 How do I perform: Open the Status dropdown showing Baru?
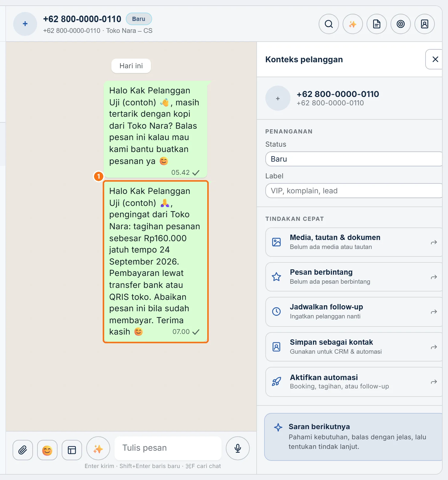[354, 159]
